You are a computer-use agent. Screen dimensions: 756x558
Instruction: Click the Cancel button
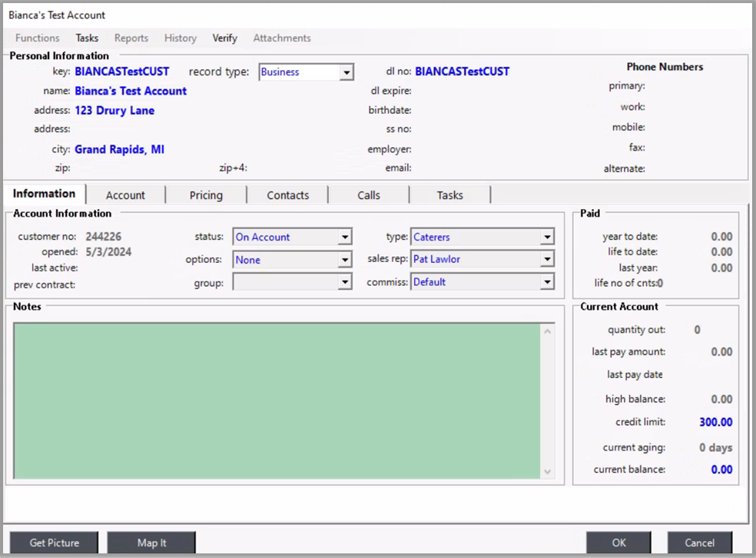click(699, 543)
